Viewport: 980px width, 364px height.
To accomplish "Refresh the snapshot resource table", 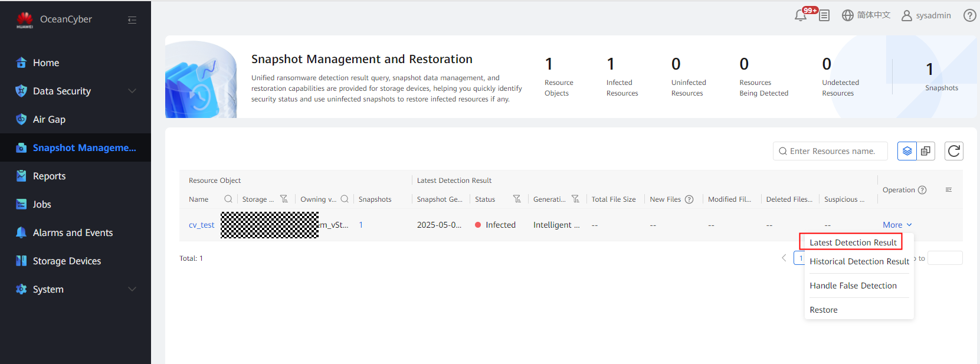I will click(953, 151).
